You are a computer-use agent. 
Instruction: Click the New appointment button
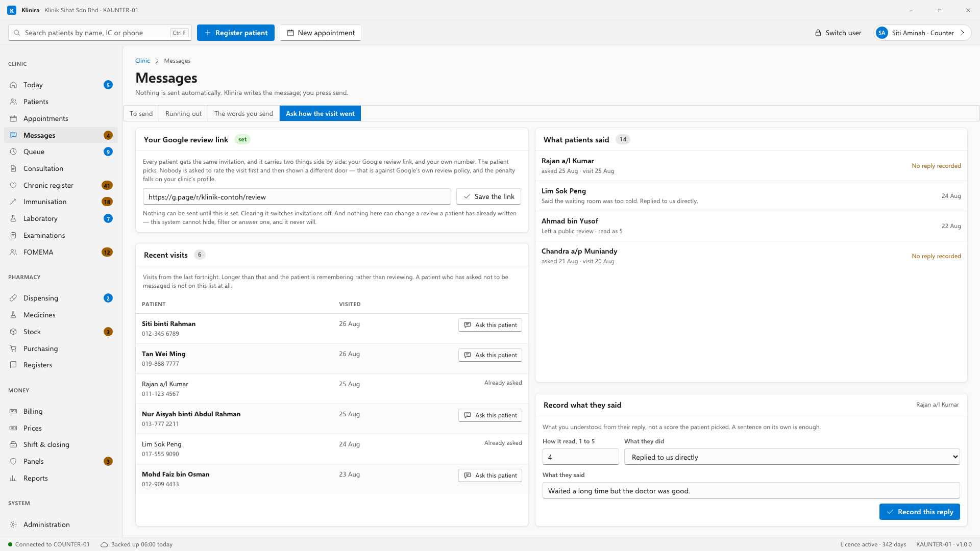(x=321, y=33)
